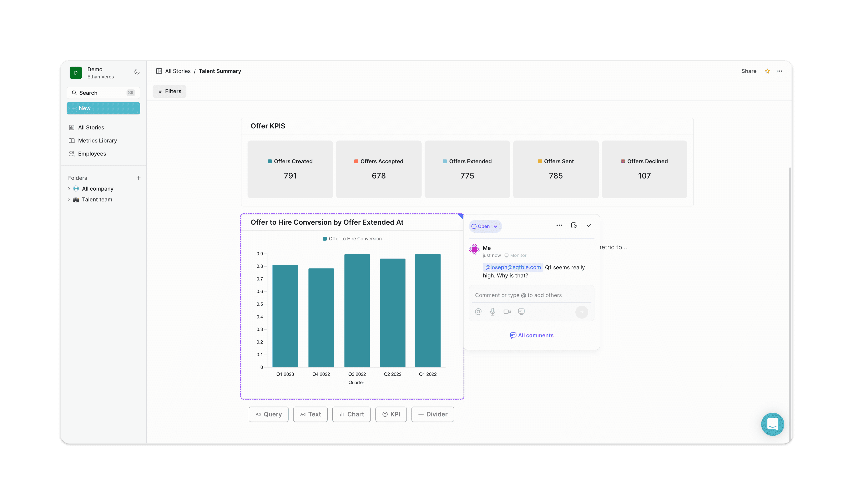Open All comments link

pyautogui.click(x=532, y=335)
